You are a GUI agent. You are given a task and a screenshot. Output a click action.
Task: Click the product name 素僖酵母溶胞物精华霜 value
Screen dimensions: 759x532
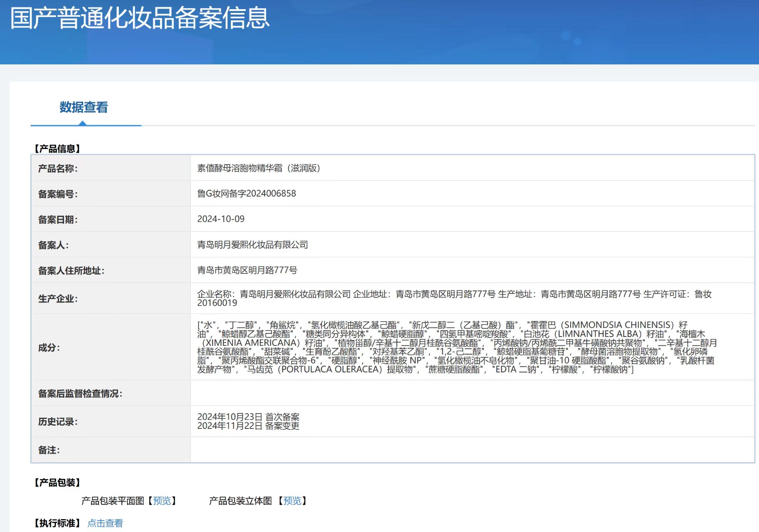[258, 168]
